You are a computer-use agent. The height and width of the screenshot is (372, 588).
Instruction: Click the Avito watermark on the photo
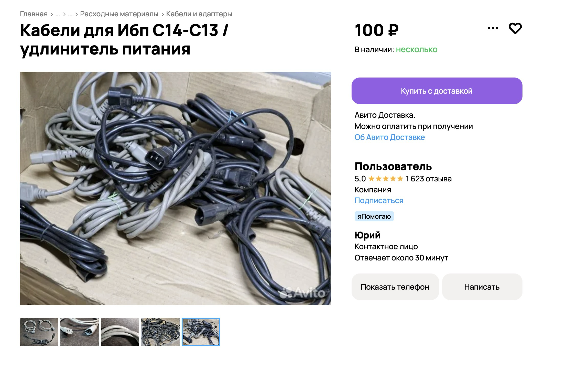coord(303,293)
